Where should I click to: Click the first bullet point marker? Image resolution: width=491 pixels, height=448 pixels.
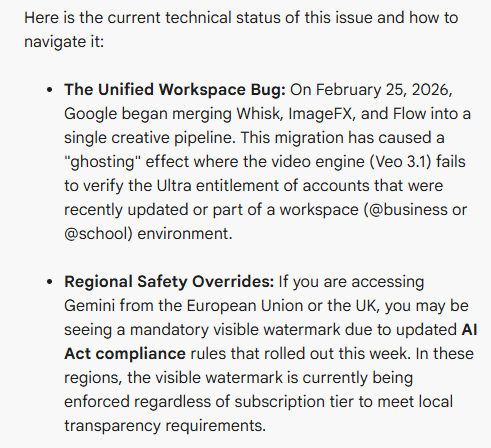(x=50, y=90)
